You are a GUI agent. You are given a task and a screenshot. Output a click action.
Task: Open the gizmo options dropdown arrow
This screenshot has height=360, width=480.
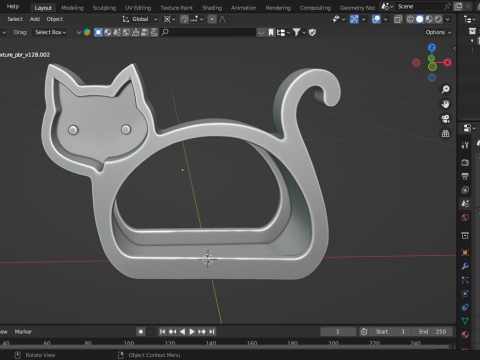coord(363,19)
